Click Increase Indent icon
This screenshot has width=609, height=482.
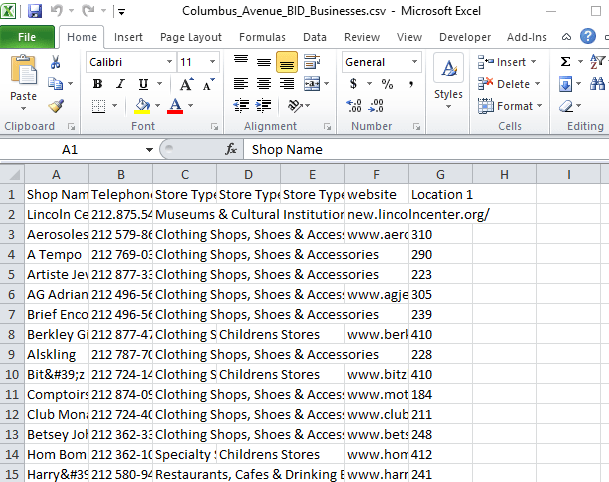pos(264,106)
